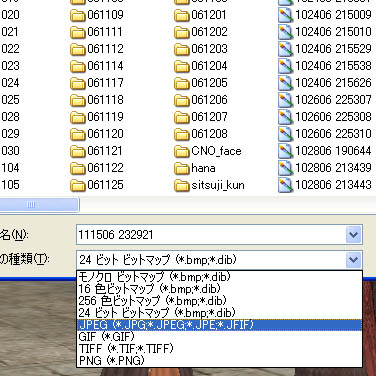Choose the monochrome bitmap option
This screenshot has height=376, width=376.
click(219, 277)
